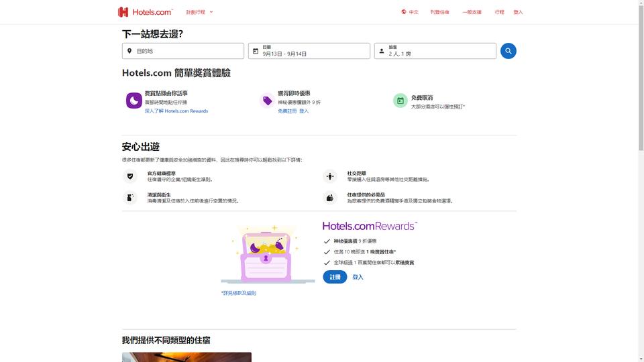644x362 pixels.
Task: Open the 旅客 2人, 1房 selector
Action: coord(435,51)
